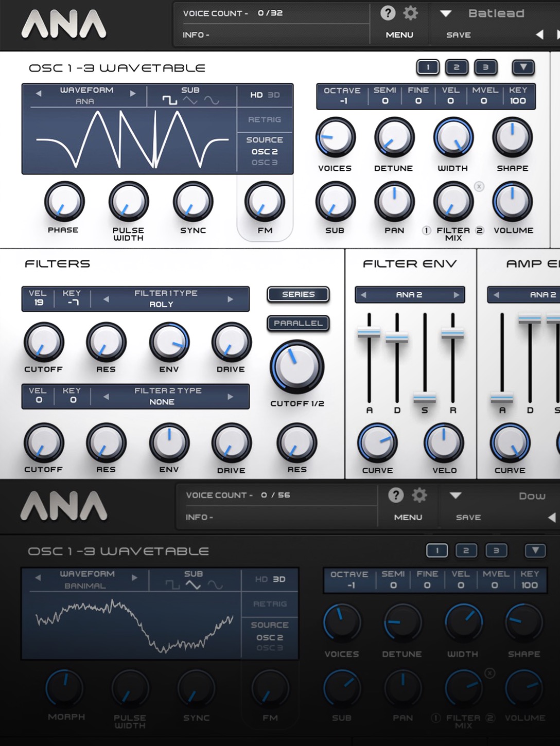The width and height of the screenshot is (560, 746).
Task: Next Filter 2 type arrow
Action: coord(230,397)
